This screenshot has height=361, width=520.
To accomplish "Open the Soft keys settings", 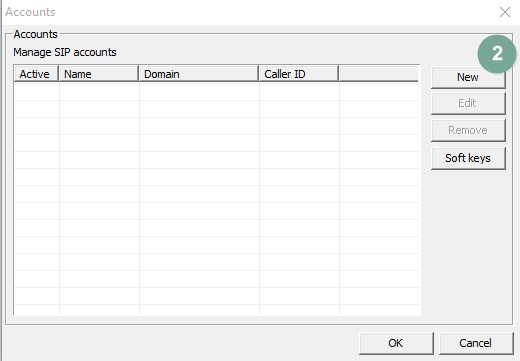I will tap(468, 158).
